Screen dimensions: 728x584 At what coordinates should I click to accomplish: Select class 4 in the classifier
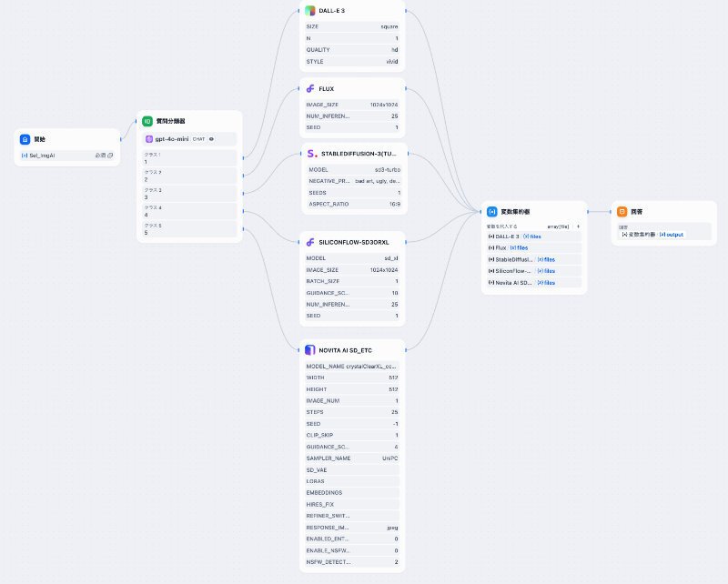pyautogui.click(x=189, y=211)
